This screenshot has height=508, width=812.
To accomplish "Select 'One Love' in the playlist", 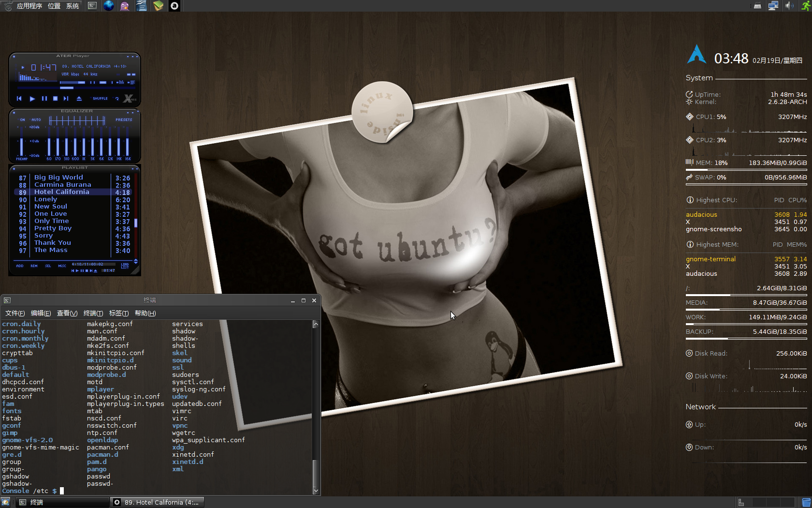I will click(x=51, y=214).
